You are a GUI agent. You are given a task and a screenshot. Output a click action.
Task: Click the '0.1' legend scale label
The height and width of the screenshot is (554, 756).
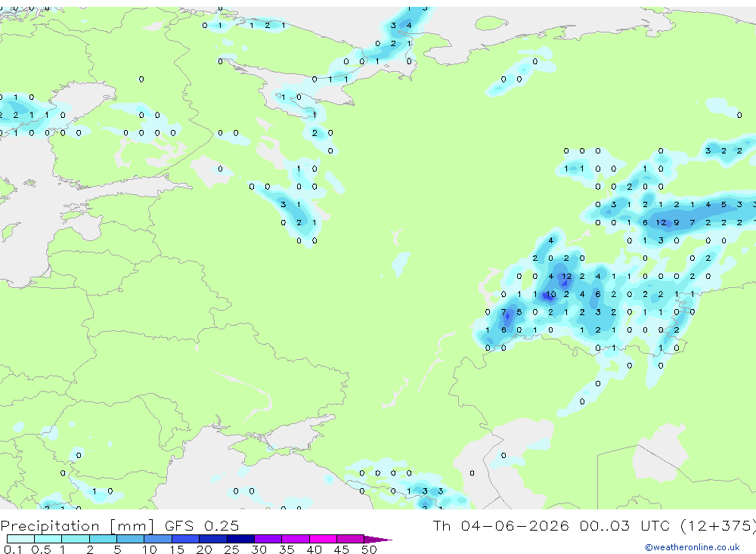tap(13, 549)
